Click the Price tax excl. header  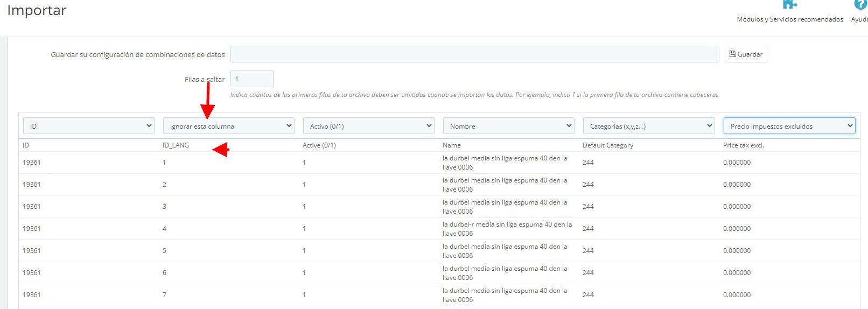tap(744, 145)
